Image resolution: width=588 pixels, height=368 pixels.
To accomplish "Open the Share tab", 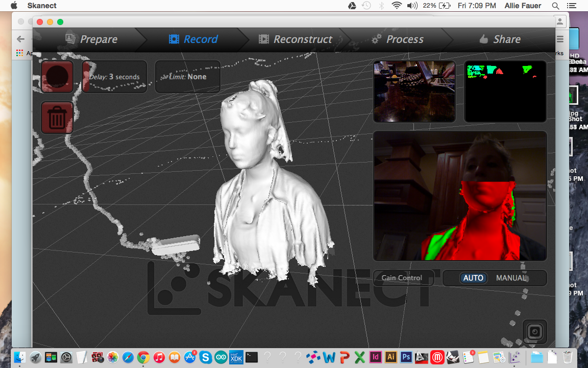I will (x=500, y=39).
